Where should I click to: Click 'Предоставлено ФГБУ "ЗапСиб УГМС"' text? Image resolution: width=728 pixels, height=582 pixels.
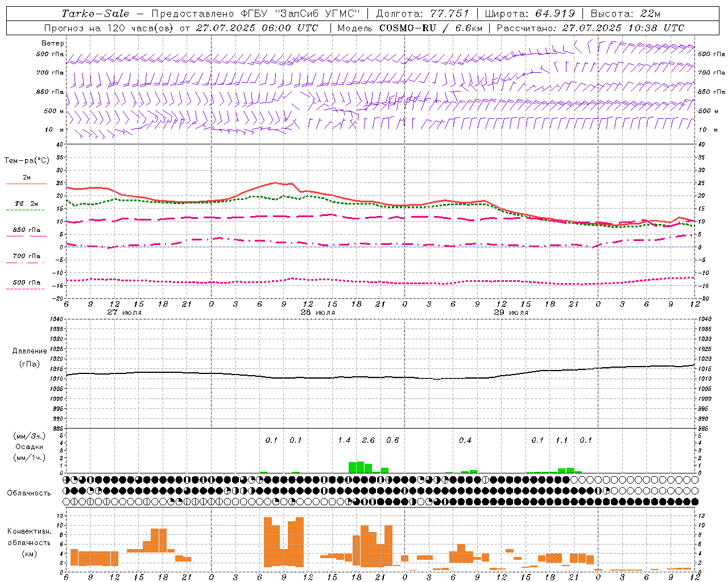click(x=256, y=14)
